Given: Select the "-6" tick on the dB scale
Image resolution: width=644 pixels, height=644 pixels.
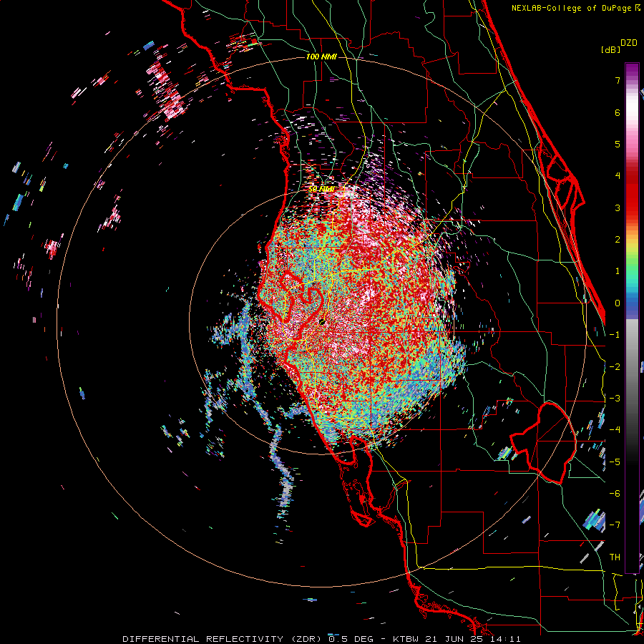Looking at the screenshot, I should pyautogui.click(x=615, y=493).
